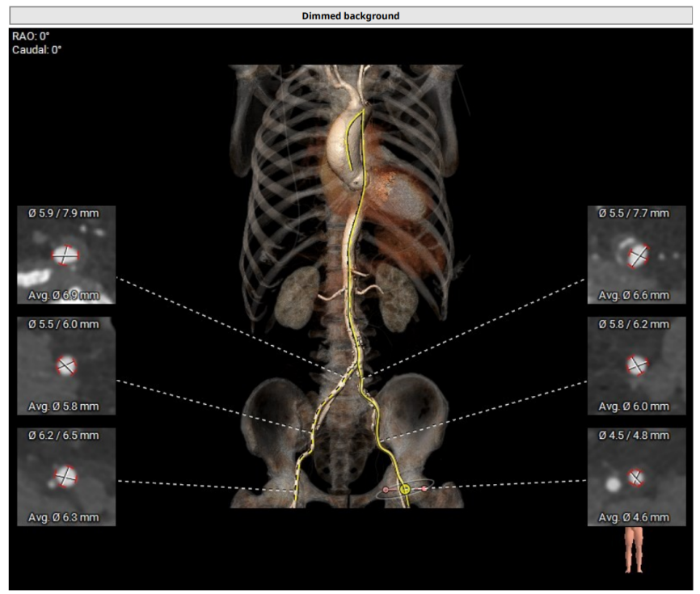Click the Avg. Ø 6.3 mm label

coord(64,518)
